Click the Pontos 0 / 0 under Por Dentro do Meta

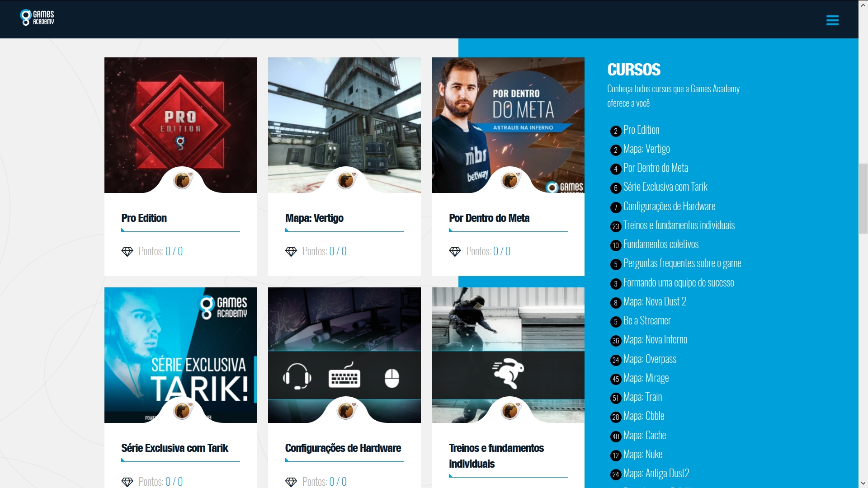point(488,252)
